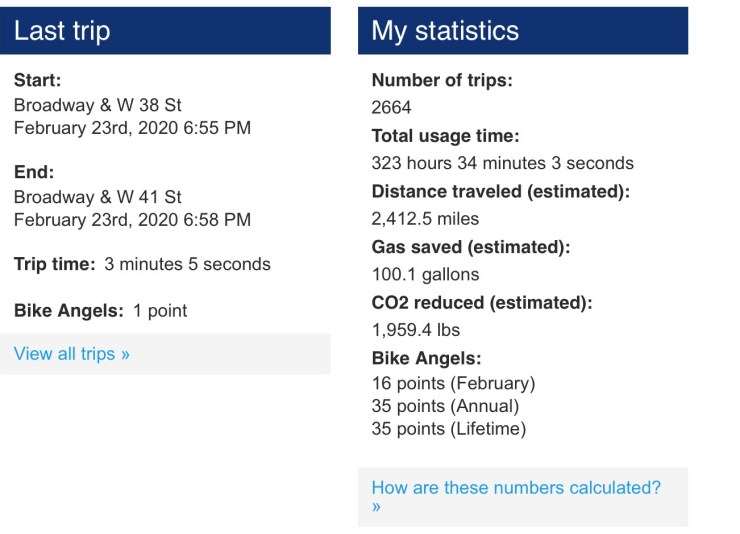Click the 16 points (February) line

[x=453, y=383]
